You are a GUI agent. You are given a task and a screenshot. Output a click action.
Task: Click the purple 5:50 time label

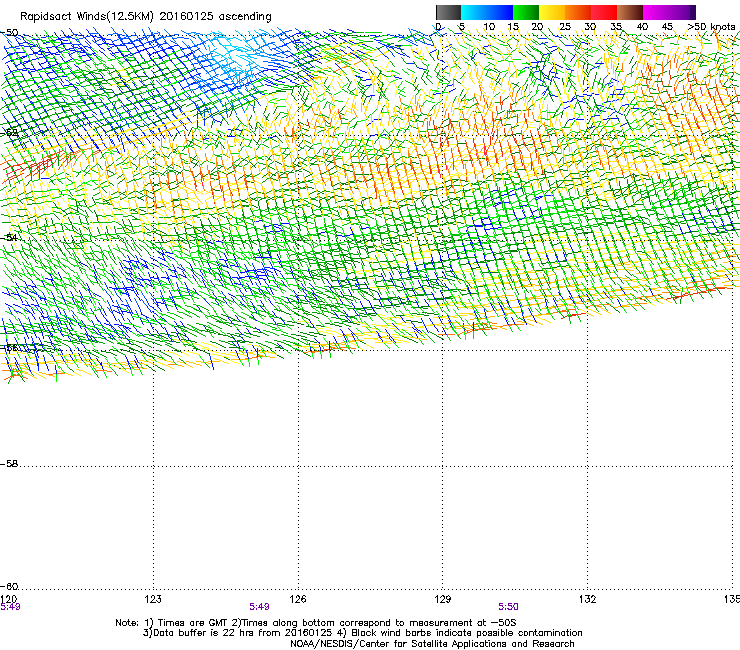click(508, 607)
